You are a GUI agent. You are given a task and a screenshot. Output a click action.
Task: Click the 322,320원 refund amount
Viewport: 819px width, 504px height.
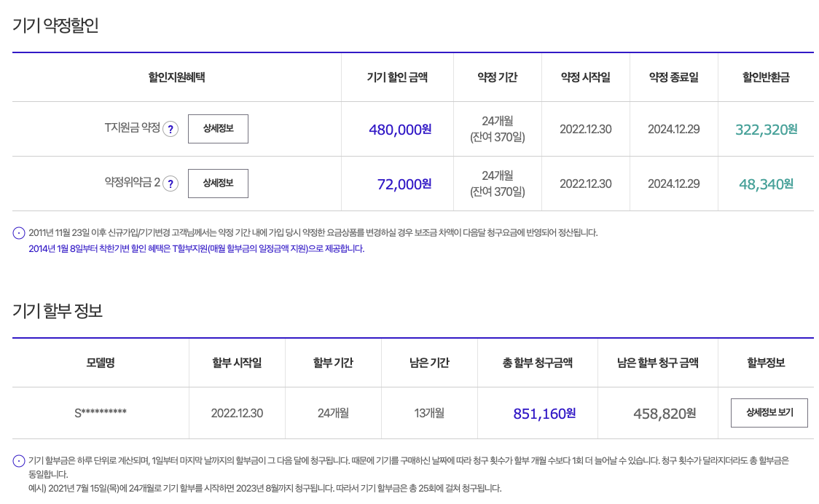tap(766, 130)
